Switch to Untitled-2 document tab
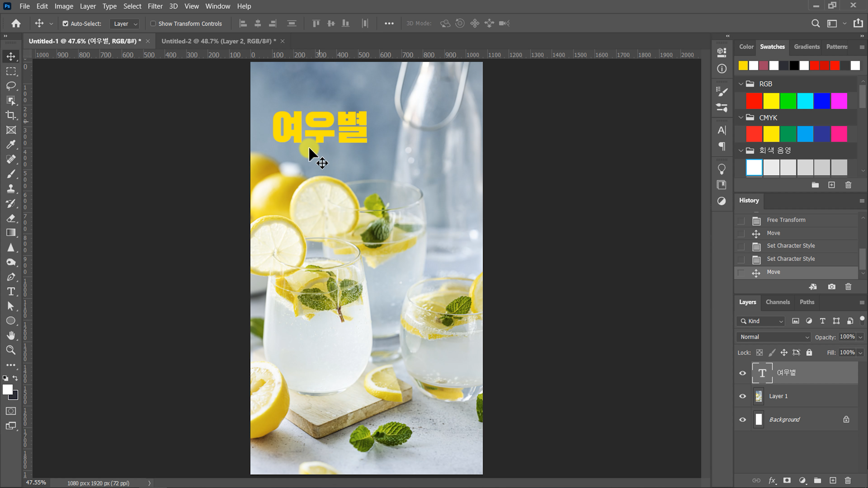The width and height of the screenshot is (868, 488). pos(218,41)
